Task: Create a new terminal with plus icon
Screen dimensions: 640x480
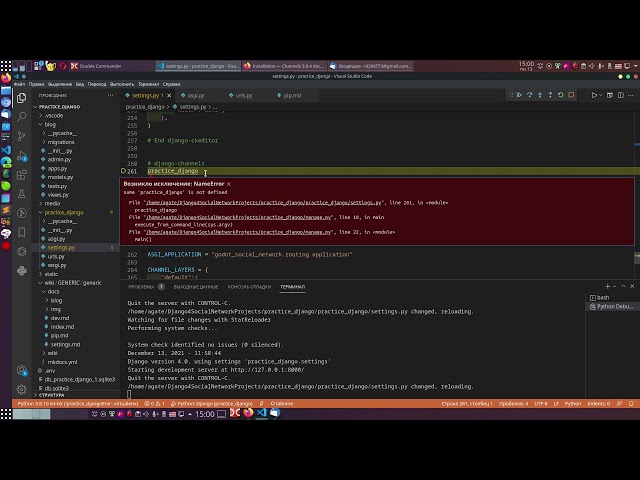Action: (x=607, y=287)
